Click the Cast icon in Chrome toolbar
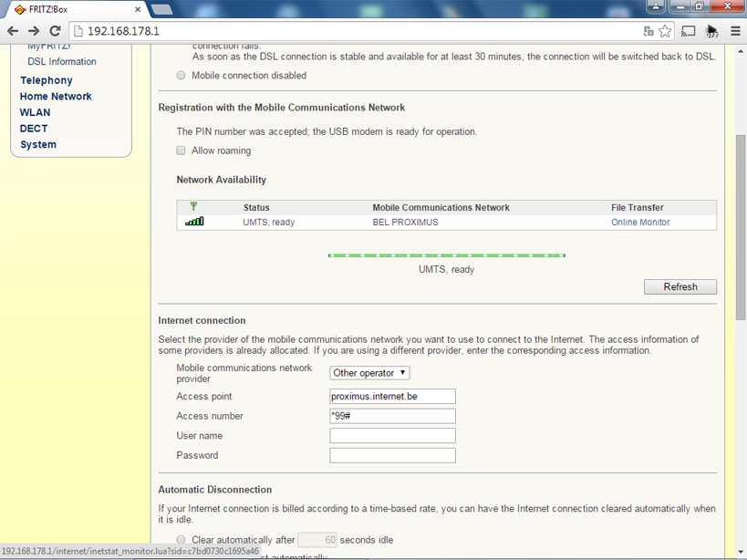Screen dimensions: 747x560 [689, 31]
